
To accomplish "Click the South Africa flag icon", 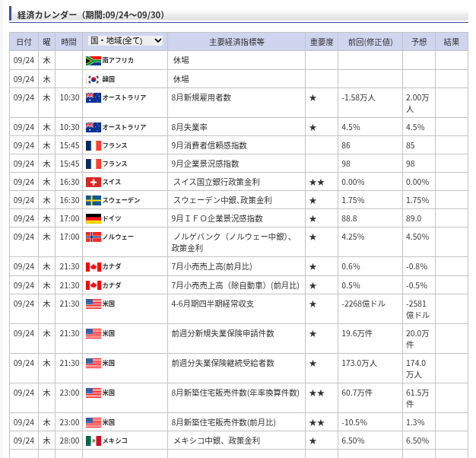I will (x=94, y=61).
